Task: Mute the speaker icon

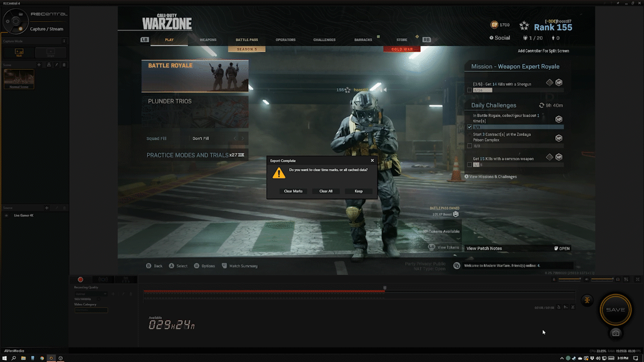Action: pyautogui.click(x=587, y=279)
